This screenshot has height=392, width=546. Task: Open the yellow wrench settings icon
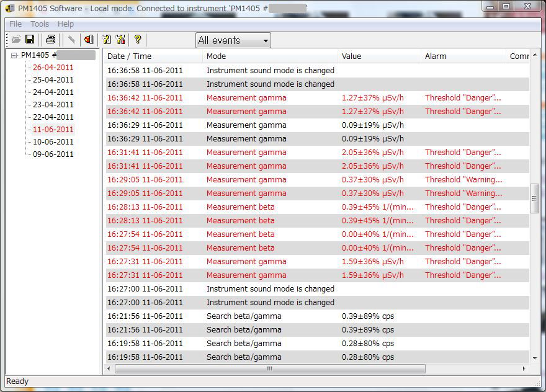(x=107, y=39)
